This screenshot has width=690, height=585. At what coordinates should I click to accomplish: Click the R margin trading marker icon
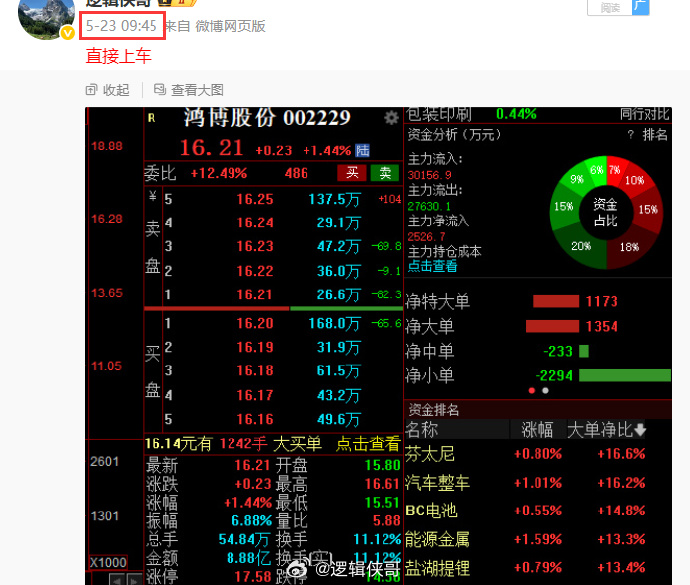click(152, 117)
